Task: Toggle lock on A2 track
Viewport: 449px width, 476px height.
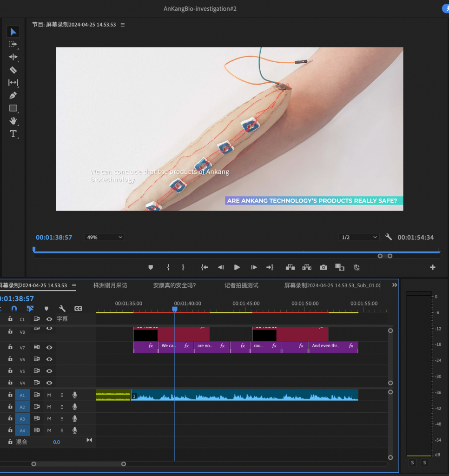Action: tap(10, 406)
